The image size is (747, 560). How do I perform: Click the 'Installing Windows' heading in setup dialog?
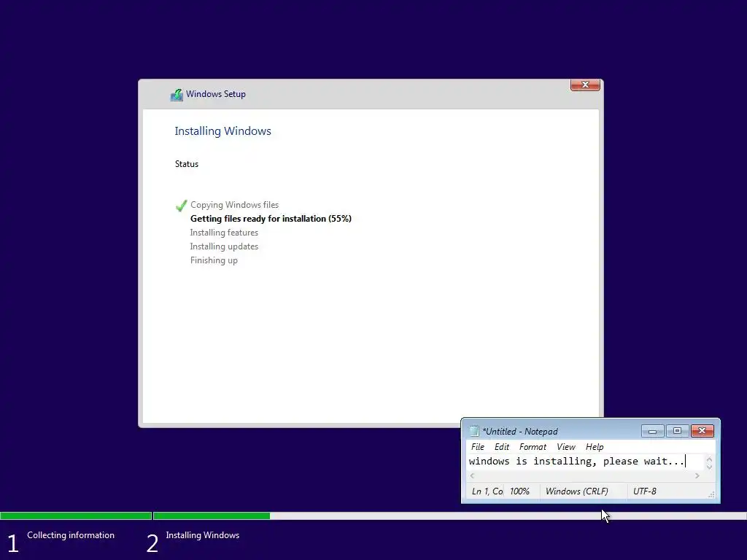[222, 131]
